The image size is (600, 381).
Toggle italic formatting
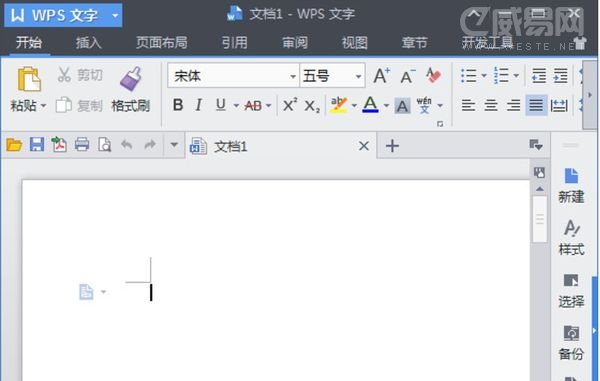(199, 105)
